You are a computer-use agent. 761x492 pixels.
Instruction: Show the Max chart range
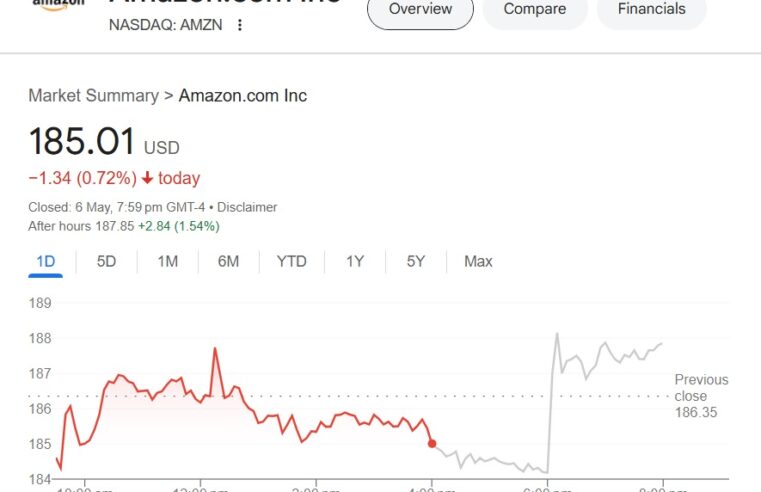(478, 262)
